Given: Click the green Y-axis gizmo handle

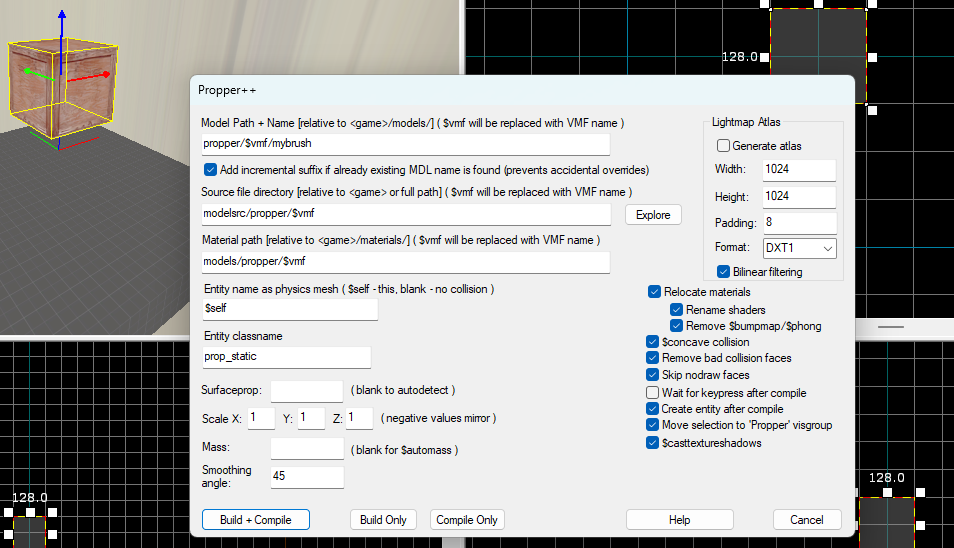Looking at the screenshot, I should pyautogui.click(x=27, y=71).
